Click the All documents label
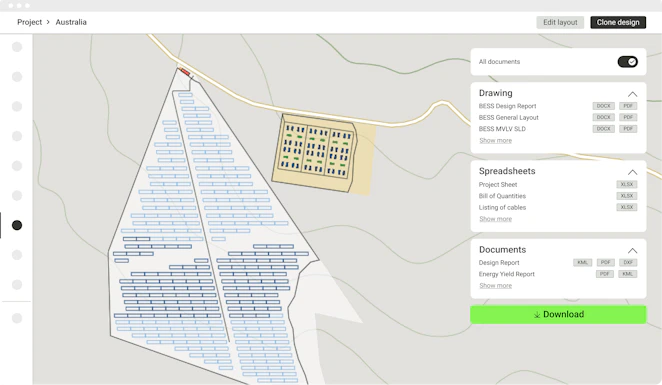This screenshot has width=662, height=385. click(499, 62)
